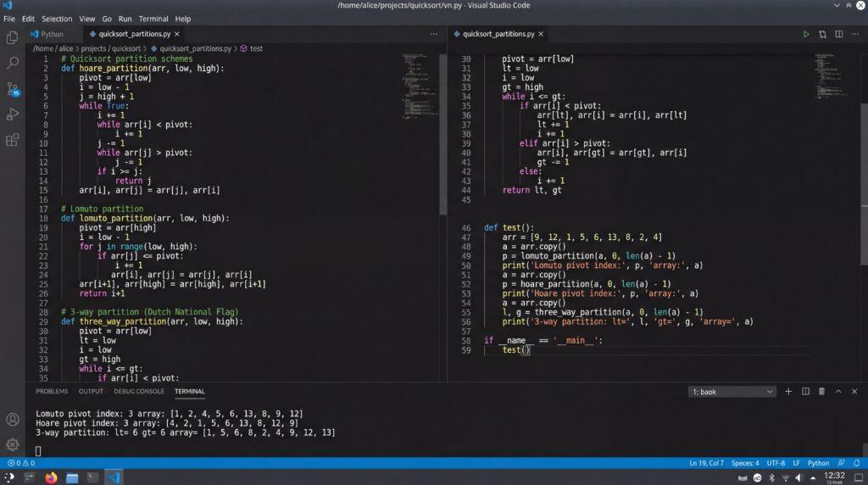Viewport: 868px width, 485px height.
Task: Create a new terminal with the plus icon
Action: pyautogui.click(x=788, y=392)
